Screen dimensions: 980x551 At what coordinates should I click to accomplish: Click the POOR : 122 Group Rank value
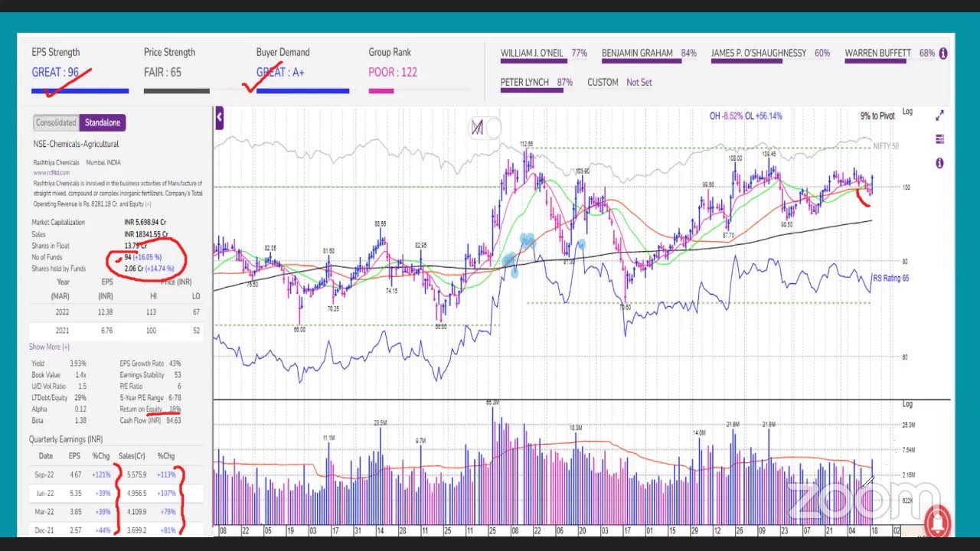[x=393, y=72]
